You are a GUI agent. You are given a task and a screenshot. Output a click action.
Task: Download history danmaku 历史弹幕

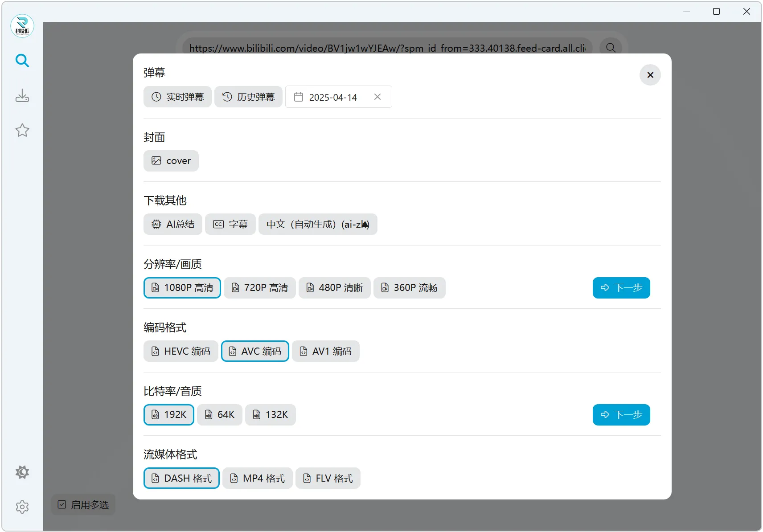pyautogui.click(x=248, y=97)
